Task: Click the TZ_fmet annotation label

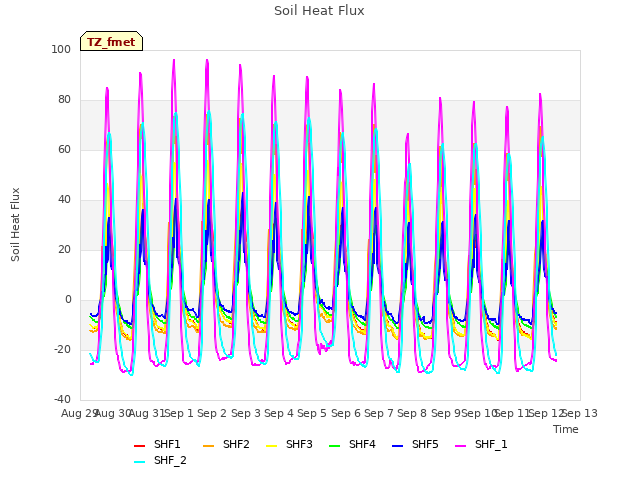Action: 111,42
